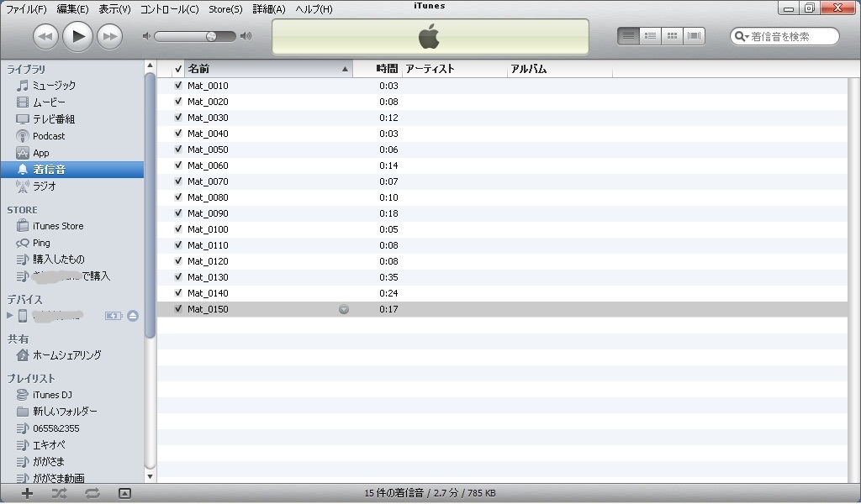Uncheck Mat_0070 checkbox
The image size is (861, 504).
coord(178,181)
